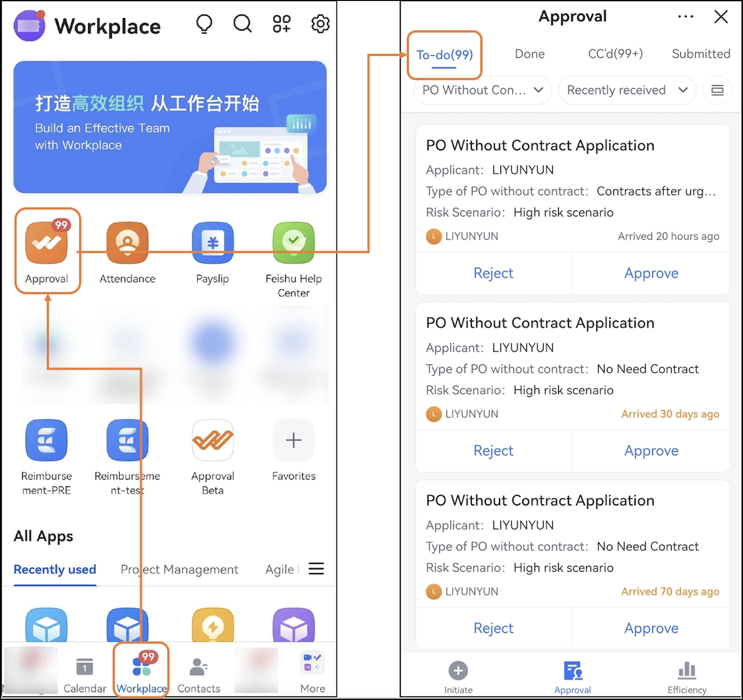743x700 pixels.
Task: Approve the request arrived 20 hours ago
Action: (x=651, y=273)
